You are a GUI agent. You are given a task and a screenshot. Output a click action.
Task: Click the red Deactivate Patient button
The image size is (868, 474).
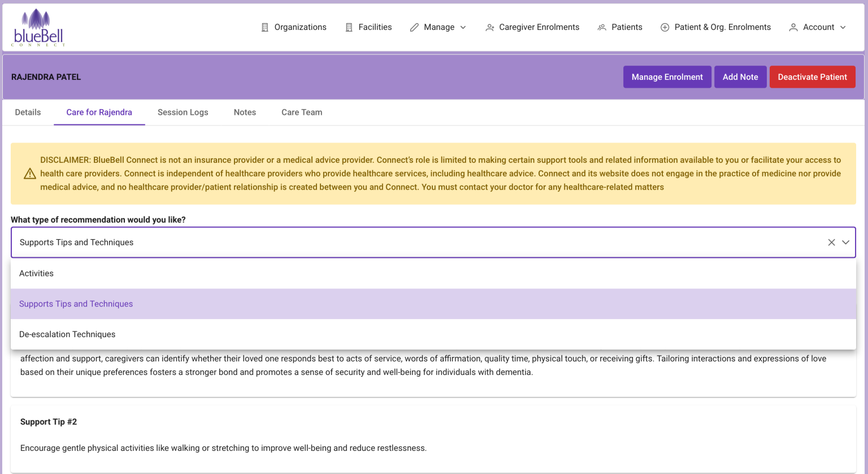812,77
